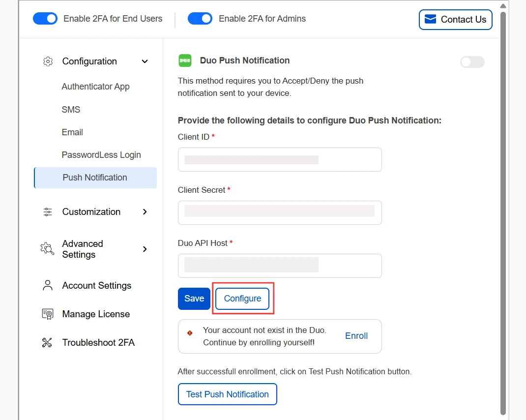Click the Account Settings person icon
Viewport: 526px width, 420px height.
(48, 285)
